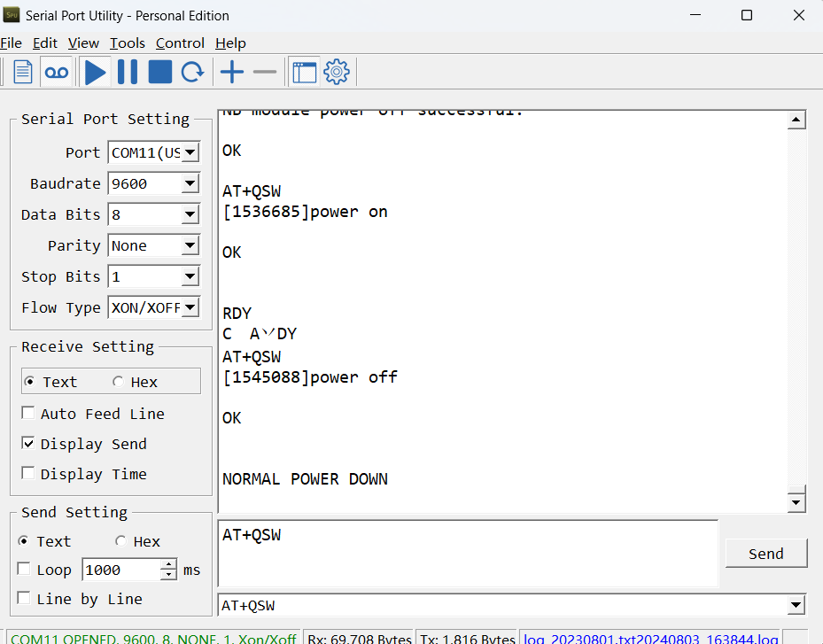Image resolution: width=823 pixels, height=644 pixels.
Task: Stop the serial port with the stop icon
Action: (x=160, y=72)
